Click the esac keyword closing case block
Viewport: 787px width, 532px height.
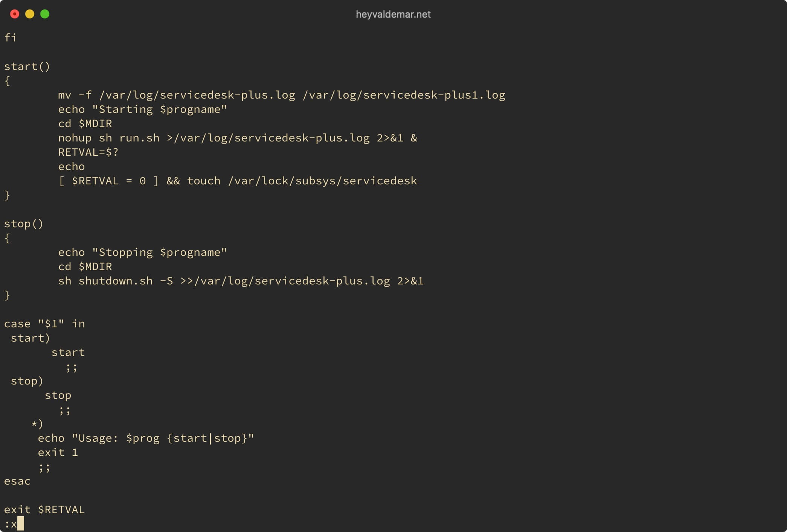[x=17, y=482]
